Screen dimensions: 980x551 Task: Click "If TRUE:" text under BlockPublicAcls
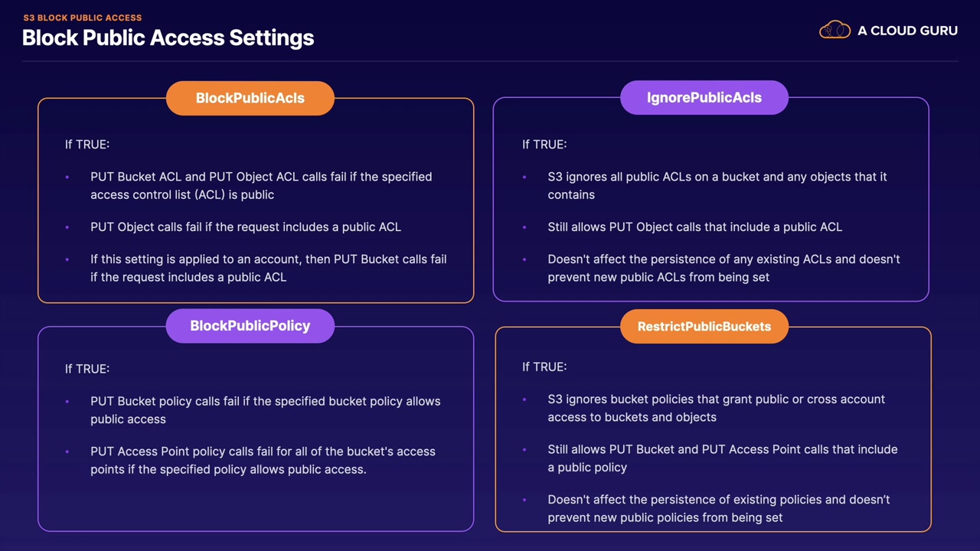tap(87, 144)
